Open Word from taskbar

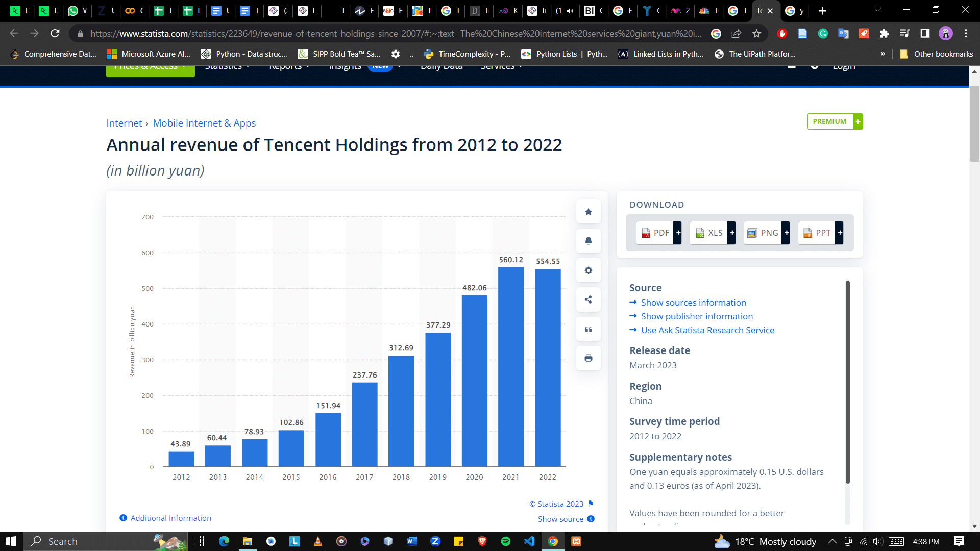[x=412, y=541]
